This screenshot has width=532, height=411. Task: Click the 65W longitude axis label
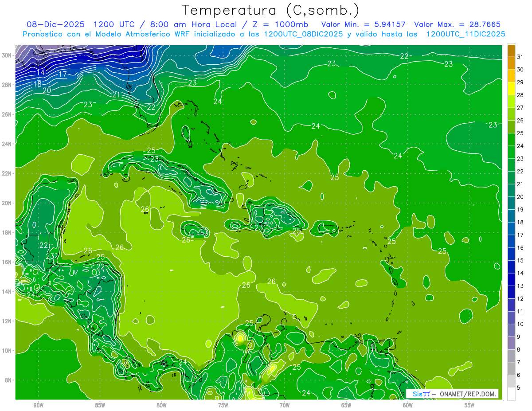point(346,405)
